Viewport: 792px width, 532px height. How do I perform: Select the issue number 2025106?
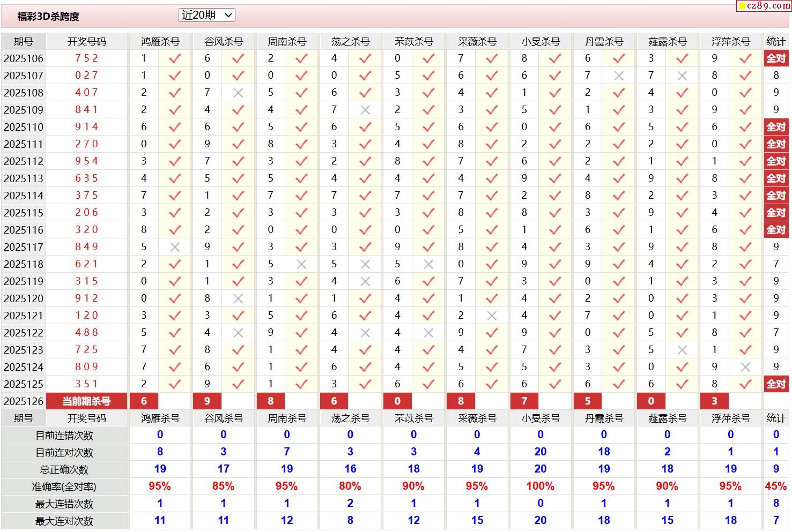(24, 58)
